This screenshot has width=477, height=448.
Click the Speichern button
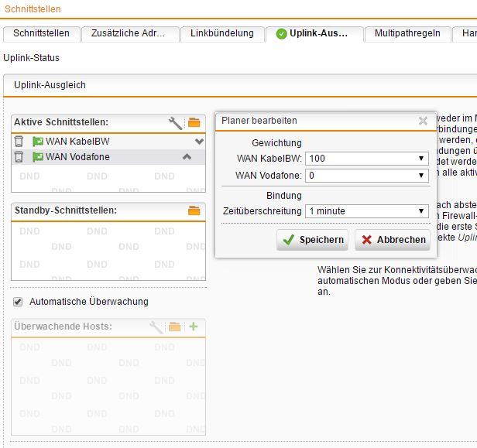(314, 240)
